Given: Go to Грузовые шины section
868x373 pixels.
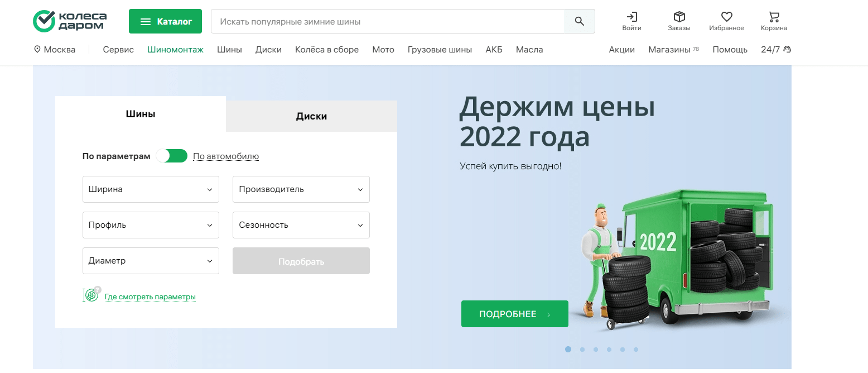Looking at the screenshot, I should tap(440, 49).
